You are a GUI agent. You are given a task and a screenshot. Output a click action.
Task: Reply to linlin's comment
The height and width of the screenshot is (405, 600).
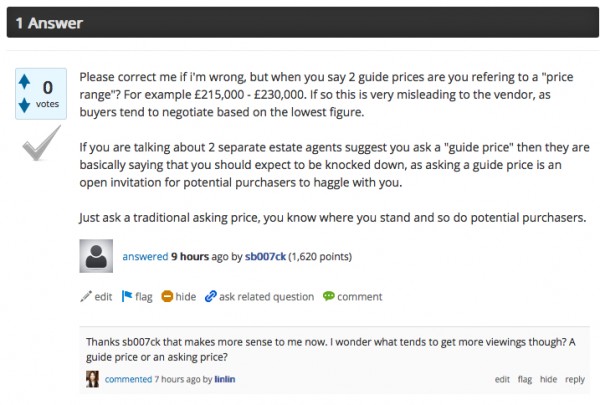tap(575, 380)
